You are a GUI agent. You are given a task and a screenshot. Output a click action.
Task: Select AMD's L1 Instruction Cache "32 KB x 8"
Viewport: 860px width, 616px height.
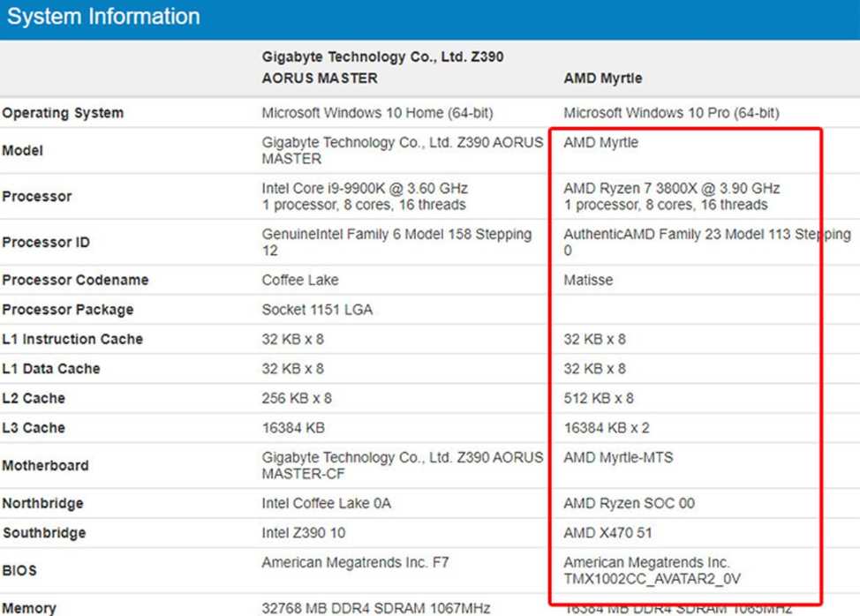click(594, 339)
